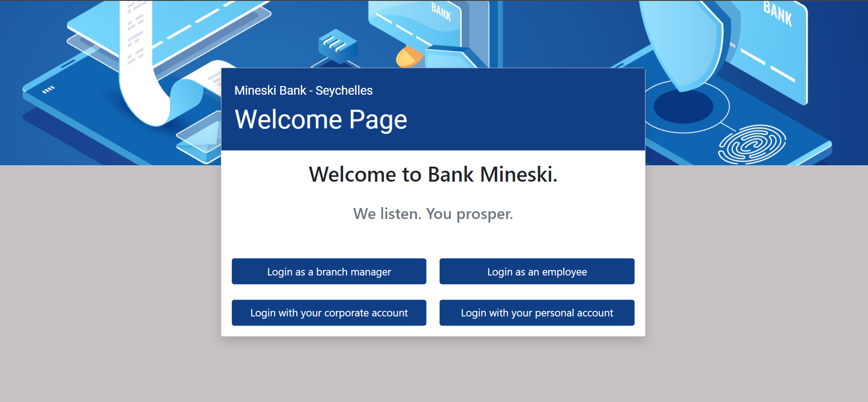868x402 pixels.
Task: Click the fingerprint icon in the banner
Action: click(752, 144)
